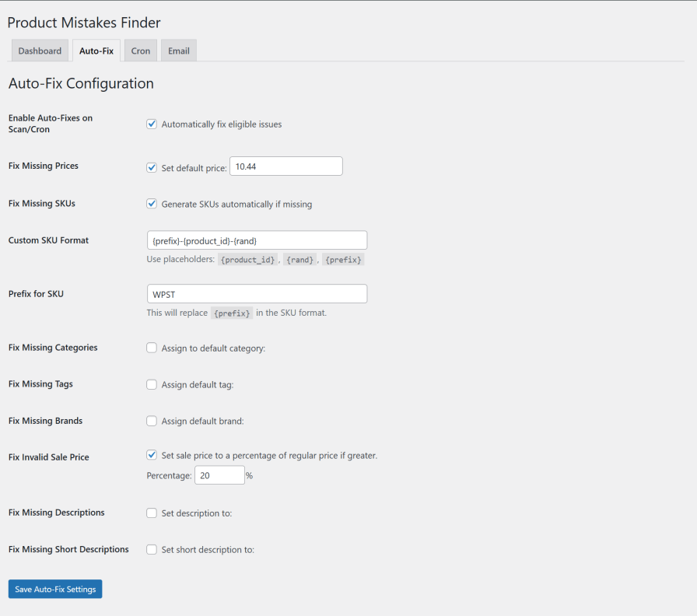697x616 pixels.
Task: Uncheck the Fix Invalid Sale Price checkbox
Action: (x=152, y=455)
